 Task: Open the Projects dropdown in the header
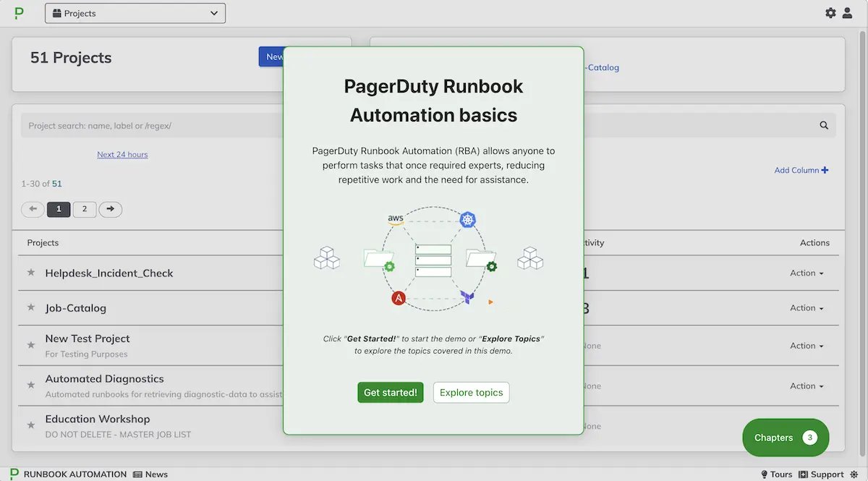click(135, 12)
